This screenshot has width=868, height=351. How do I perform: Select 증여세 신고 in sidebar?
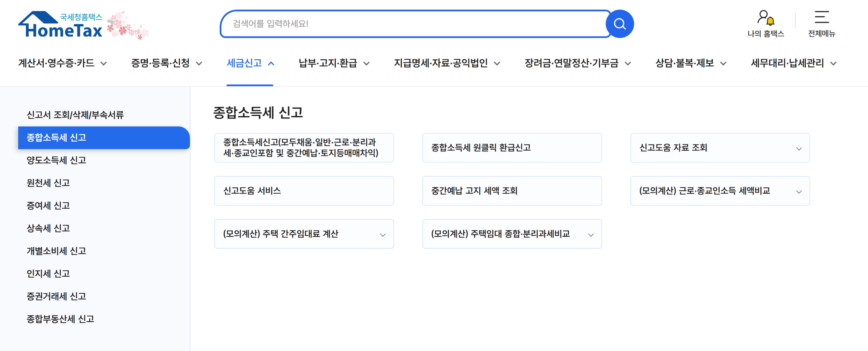[x=48, y=206]
